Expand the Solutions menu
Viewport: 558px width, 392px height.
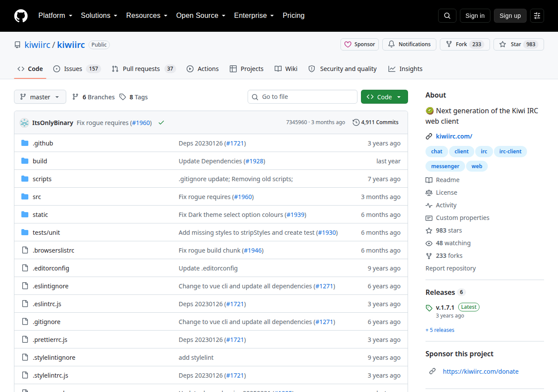(x=99, y=16)
